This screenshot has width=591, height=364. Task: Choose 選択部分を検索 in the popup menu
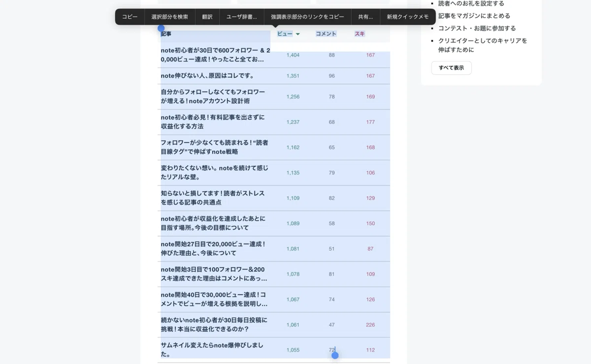(170, 17)
